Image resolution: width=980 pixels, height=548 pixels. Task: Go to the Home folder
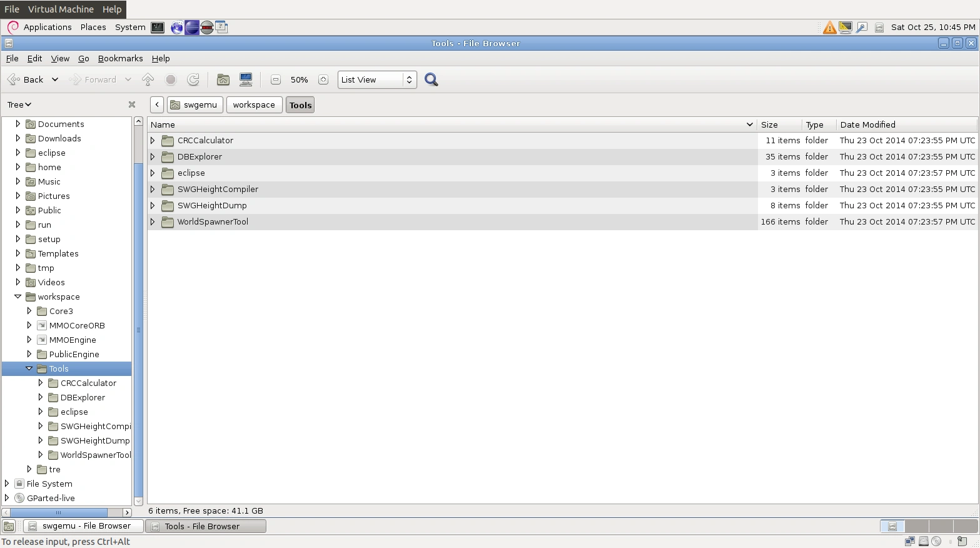(223, 79)
